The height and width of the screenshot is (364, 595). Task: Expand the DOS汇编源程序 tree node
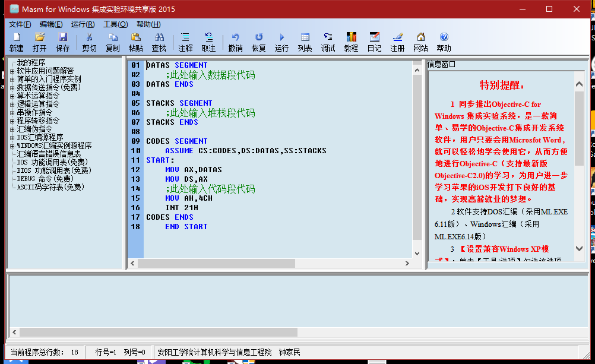coord(12,137)
